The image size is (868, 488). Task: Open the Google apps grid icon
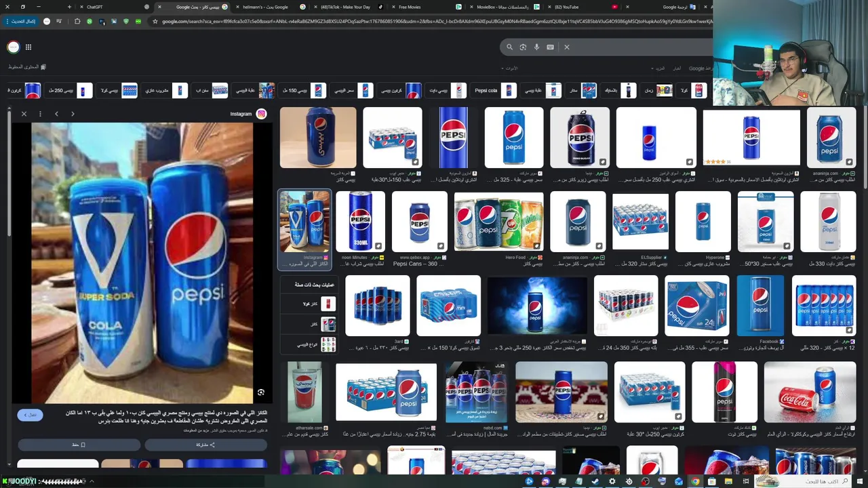point(28,47)
